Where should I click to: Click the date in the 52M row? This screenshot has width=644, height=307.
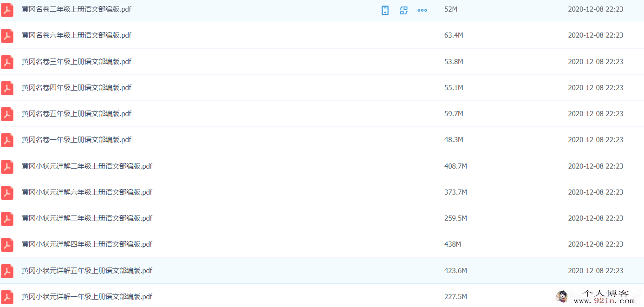tap(596, 9)
